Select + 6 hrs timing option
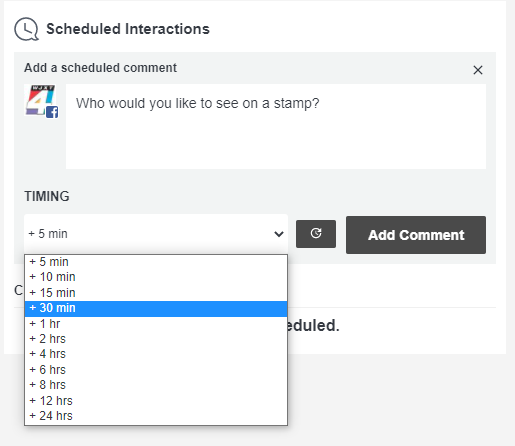This screenshot has width=515, height=446. [x=156, y=370]
